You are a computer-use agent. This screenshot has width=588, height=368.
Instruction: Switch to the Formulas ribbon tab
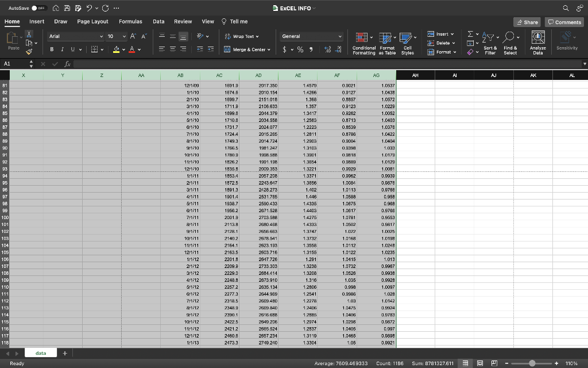(130, 21)
